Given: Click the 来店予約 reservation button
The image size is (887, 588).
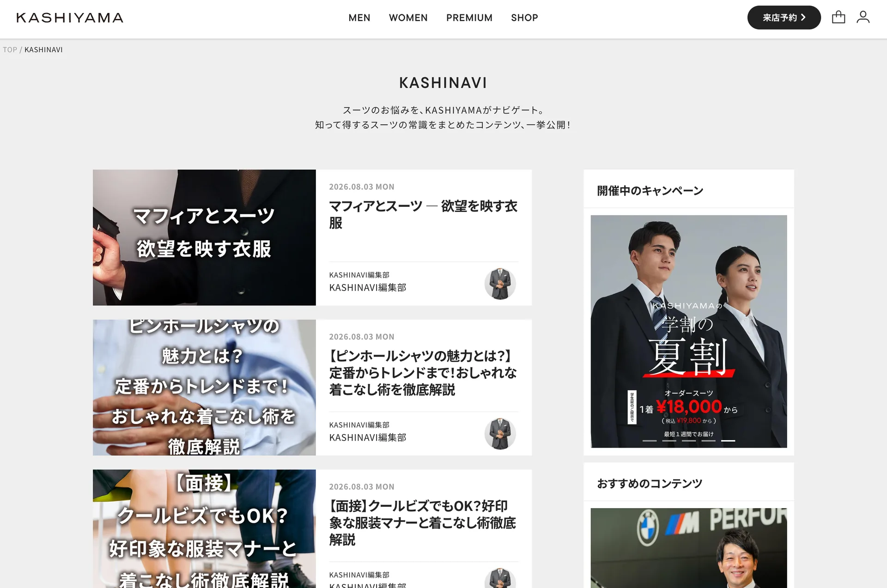Looking at the screenshot, I should point(784,18).
